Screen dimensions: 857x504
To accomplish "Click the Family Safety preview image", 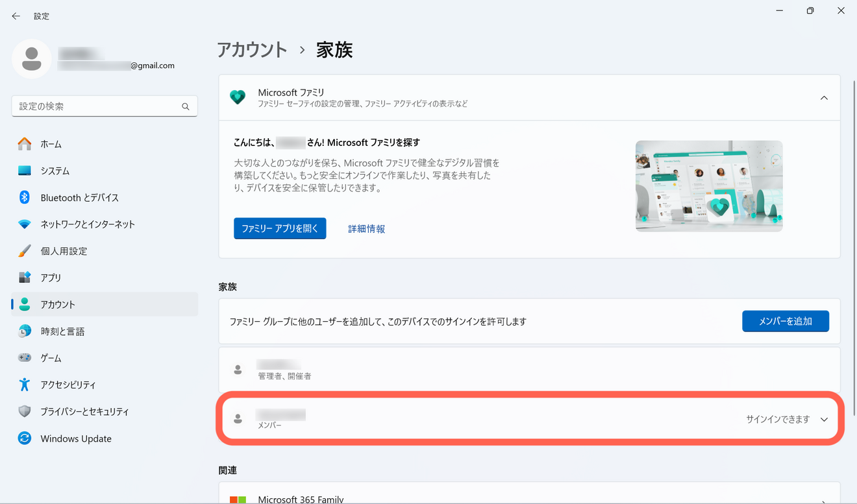I will (709, 186).
